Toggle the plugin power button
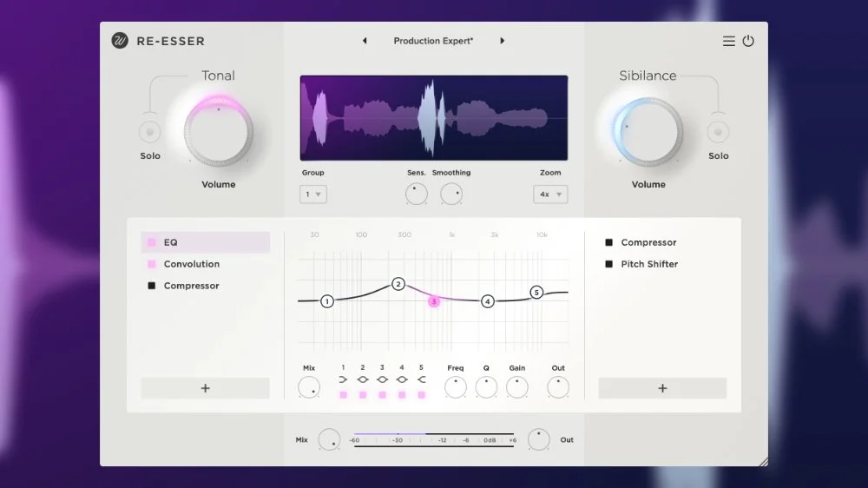 [x=748, y=41]
